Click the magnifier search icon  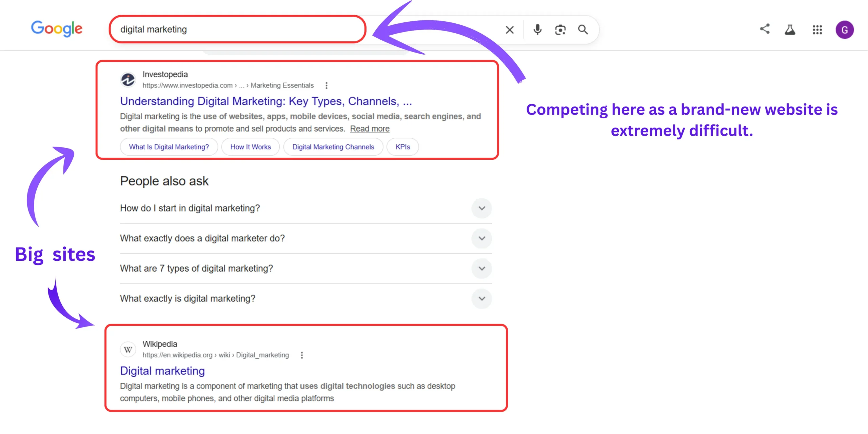(x=583, y=30)
